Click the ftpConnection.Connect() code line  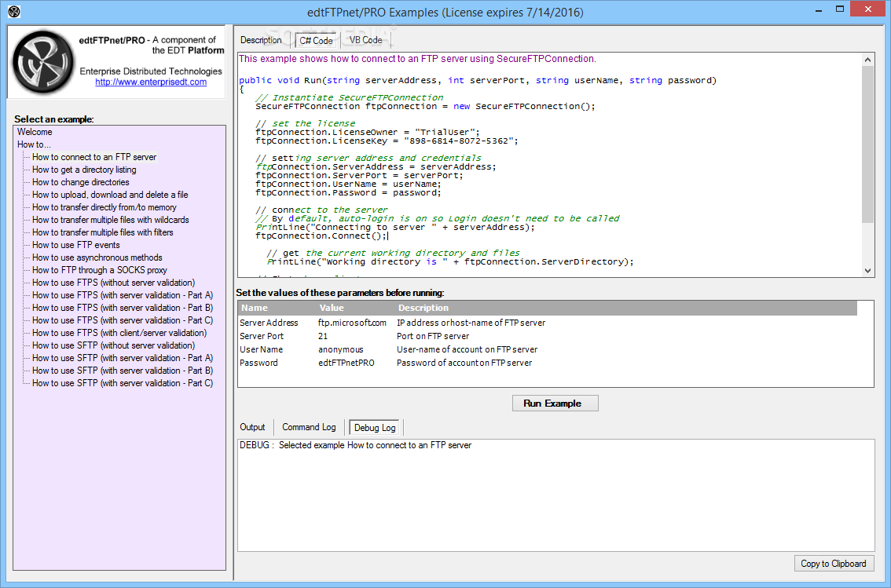pos(321,236)
